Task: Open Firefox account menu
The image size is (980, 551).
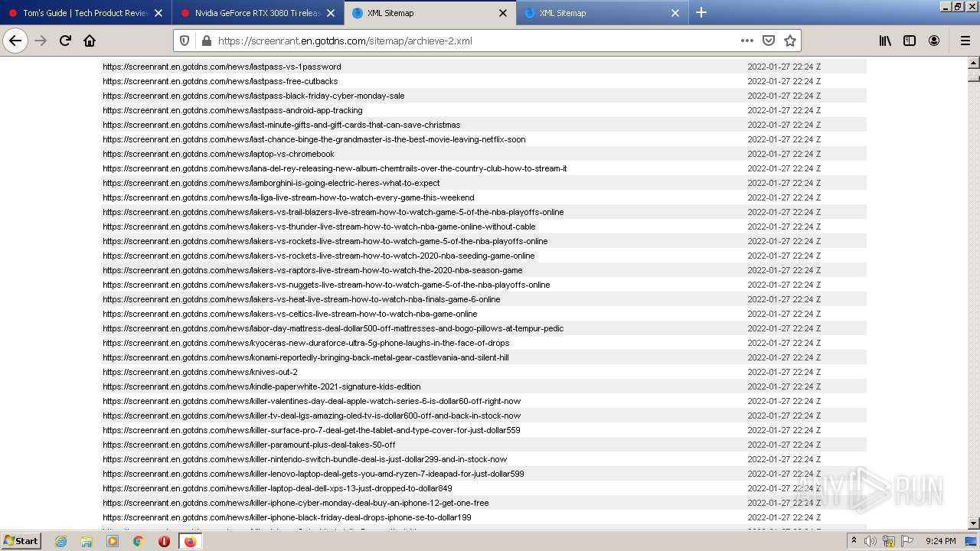Action: 934,41
